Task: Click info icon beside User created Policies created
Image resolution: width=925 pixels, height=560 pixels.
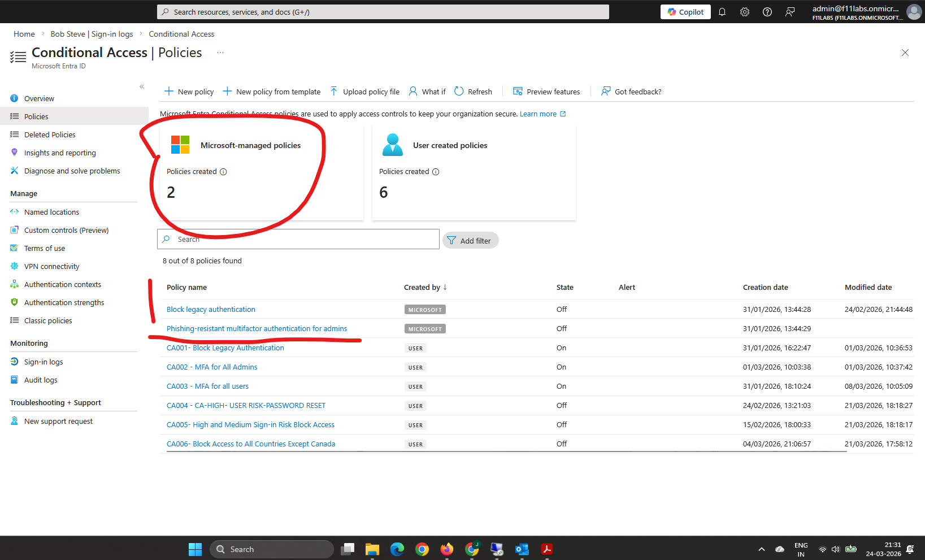Action: [436, 172]
